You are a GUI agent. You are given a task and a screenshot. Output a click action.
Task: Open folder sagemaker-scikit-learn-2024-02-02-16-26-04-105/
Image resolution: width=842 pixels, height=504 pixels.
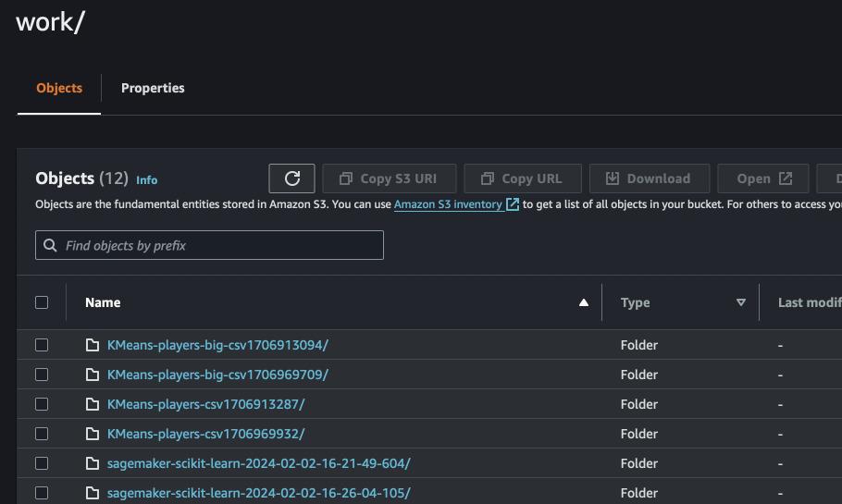tap(259, 493)
